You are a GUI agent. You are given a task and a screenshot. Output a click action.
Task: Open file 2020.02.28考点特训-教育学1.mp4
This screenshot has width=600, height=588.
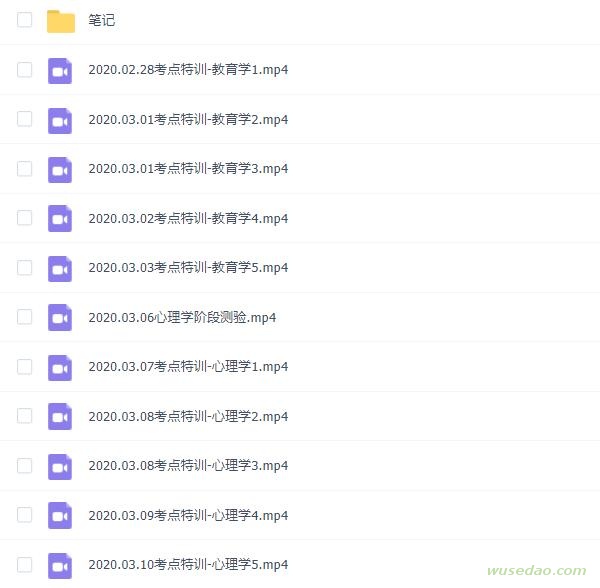coord(188,70)
